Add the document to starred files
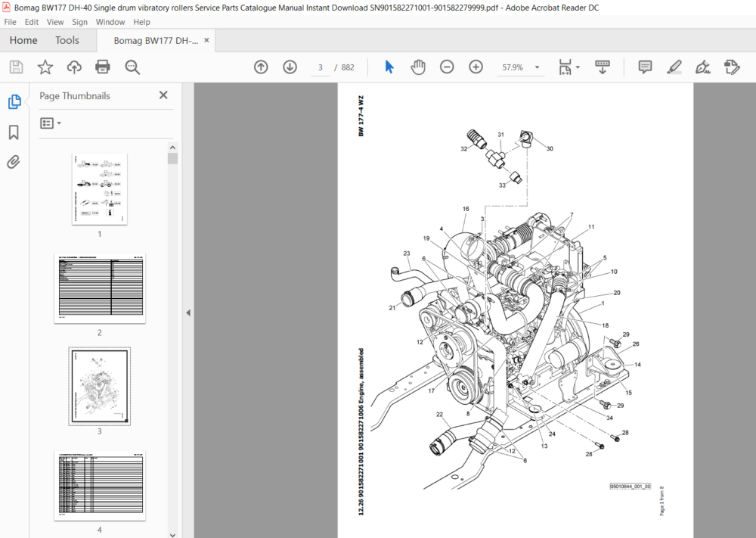This screenshot has width=756, height=538. (x=45, y=67)
